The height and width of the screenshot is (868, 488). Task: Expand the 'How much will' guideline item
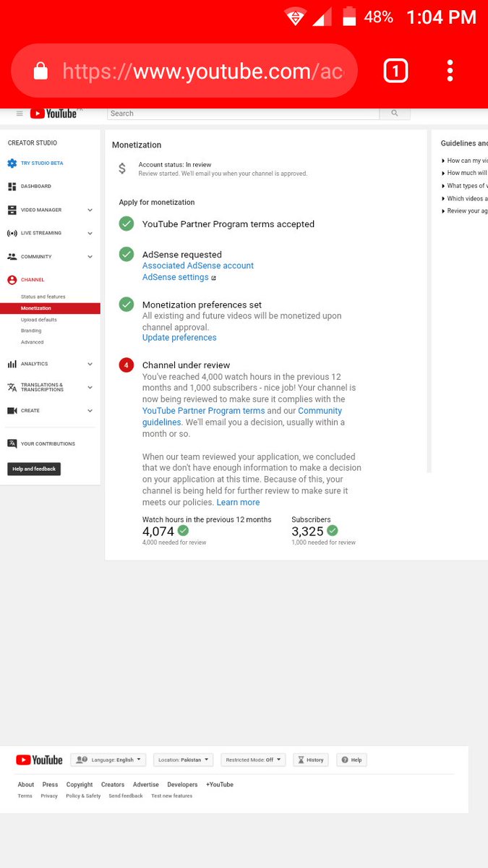pyautogui.click(x=464, y=174)
